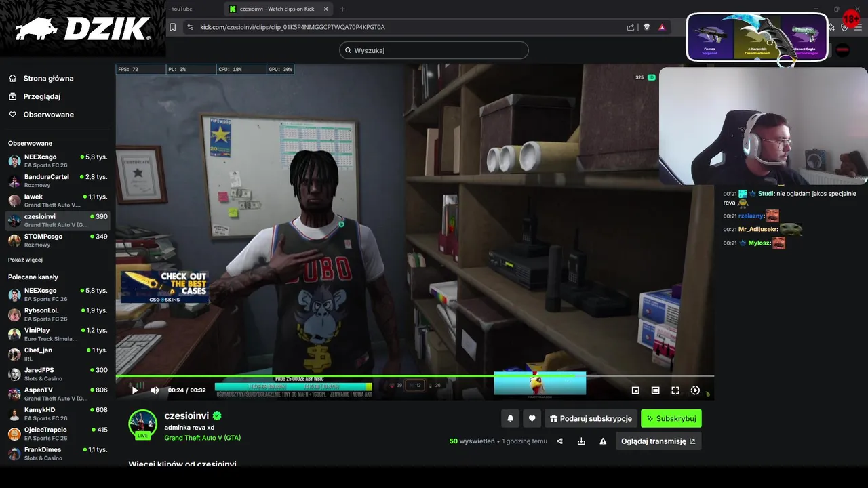Expand the list with Pokaż więcej
The width and height of the screenshot is (868, 488).
click(x=25, y=260)
